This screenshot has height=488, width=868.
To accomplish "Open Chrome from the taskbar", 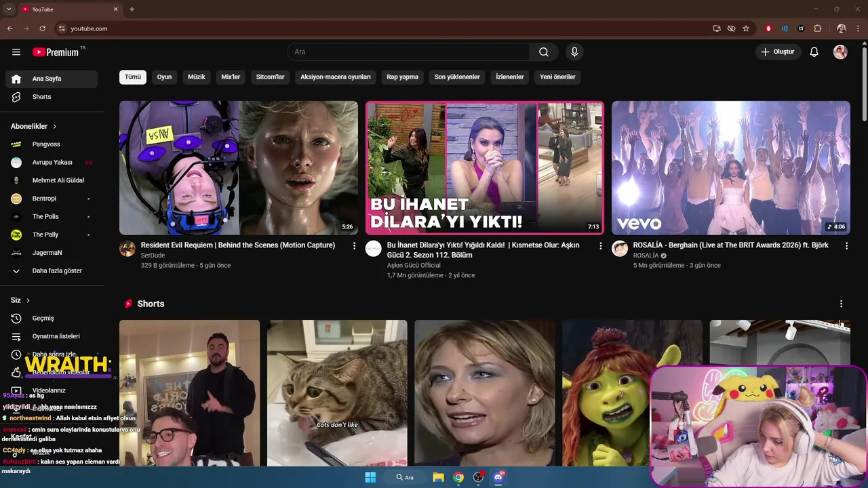I will pos(458,477).
